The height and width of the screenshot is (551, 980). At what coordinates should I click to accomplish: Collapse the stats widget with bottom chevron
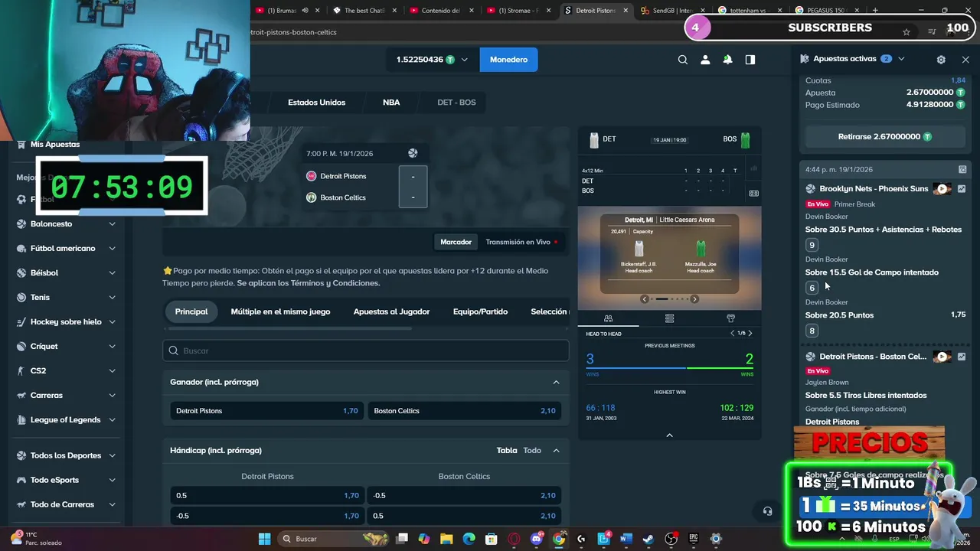(669, 435)
